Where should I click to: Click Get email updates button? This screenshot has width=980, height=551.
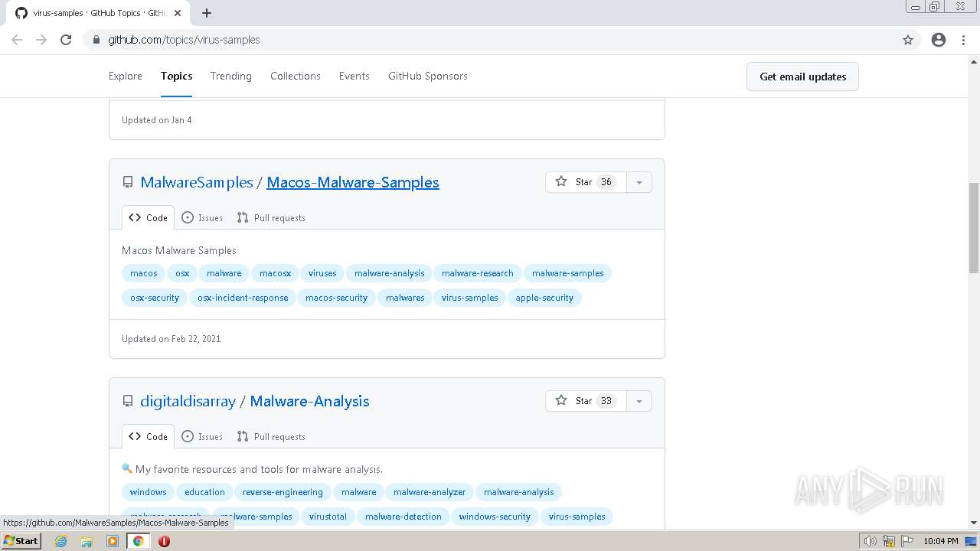pyautogui.click(x=802, y=77)
